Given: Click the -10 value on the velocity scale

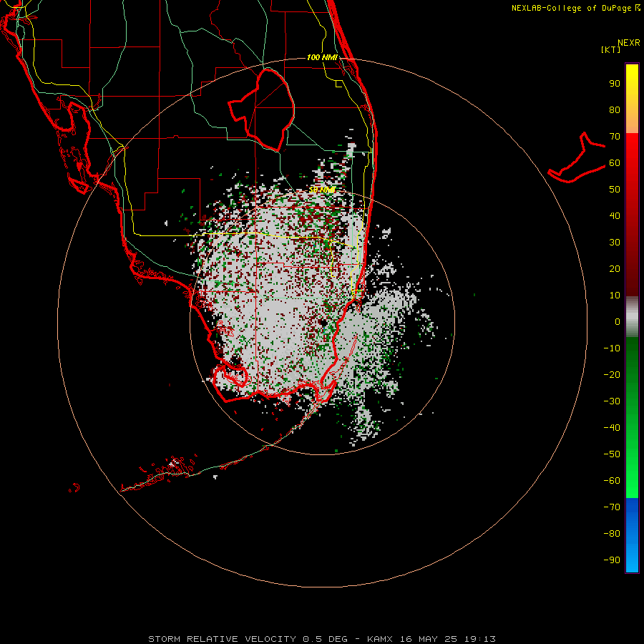Looking at the screenshot, I should pyautogui.click(x=612, y=348).
